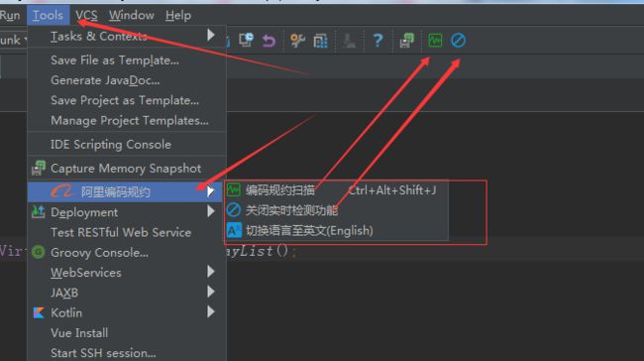Open the VCS menu
Viewport: 644px width, 361px height.
pyautogui.click(x=86, y=15)
